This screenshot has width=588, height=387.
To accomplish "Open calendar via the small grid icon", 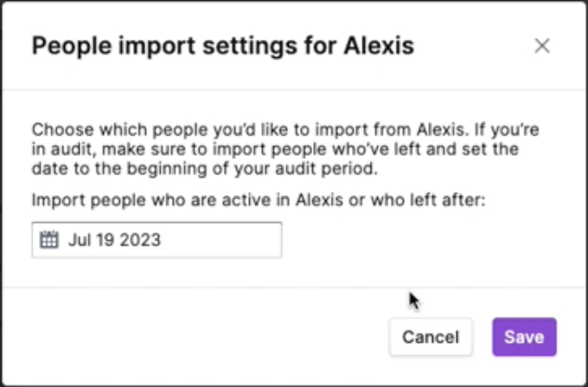I will coord(49,240).
